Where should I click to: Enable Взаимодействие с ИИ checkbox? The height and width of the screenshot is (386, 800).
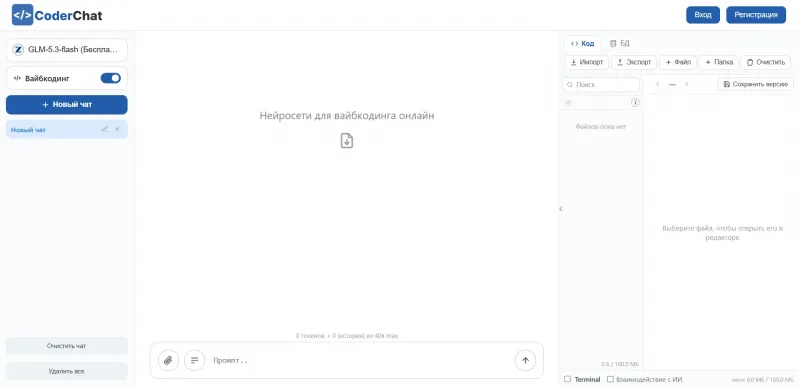click(610, 379)
